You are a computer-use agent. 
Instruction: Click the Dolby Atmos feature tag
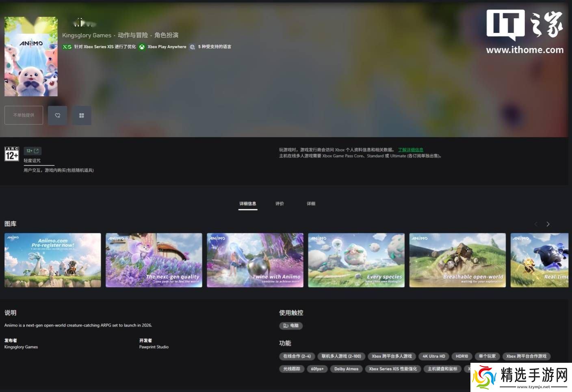click(346, 369)
